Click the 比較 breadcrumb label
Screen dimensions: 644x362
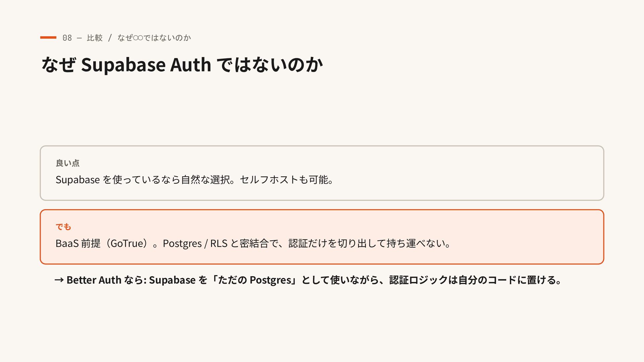(95, 38)
